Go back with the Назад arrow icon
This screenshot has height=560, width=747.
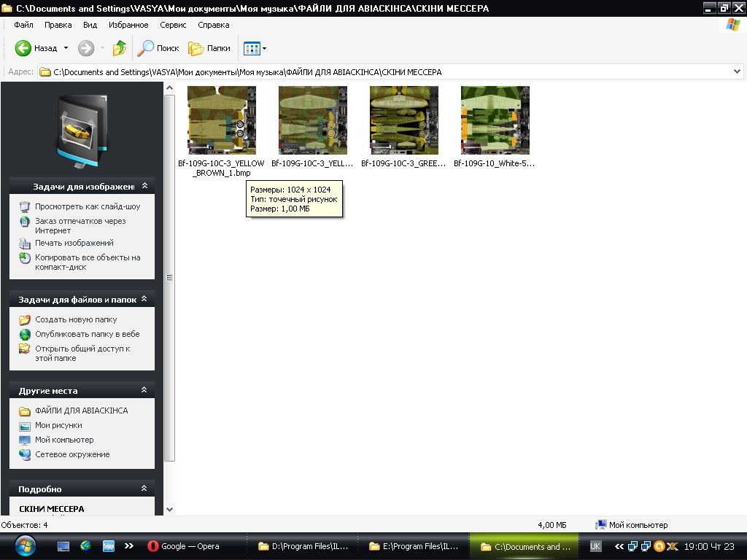tap(23, 48)
